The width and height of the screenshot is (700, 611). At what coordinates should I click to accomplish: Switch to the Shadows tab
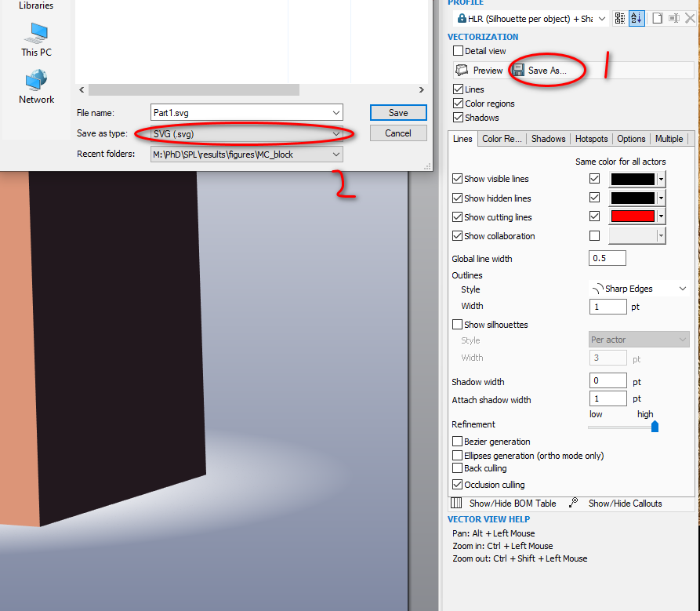[548, 139]
